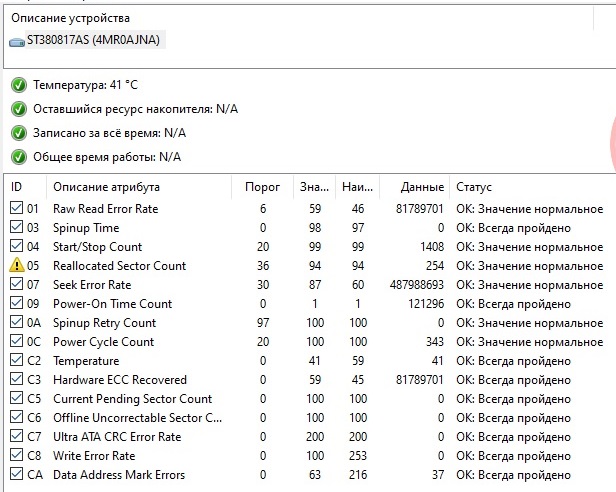
Task: Uncheck Data Address Mark Errors checkbox
Action: (x=16, y=474)
